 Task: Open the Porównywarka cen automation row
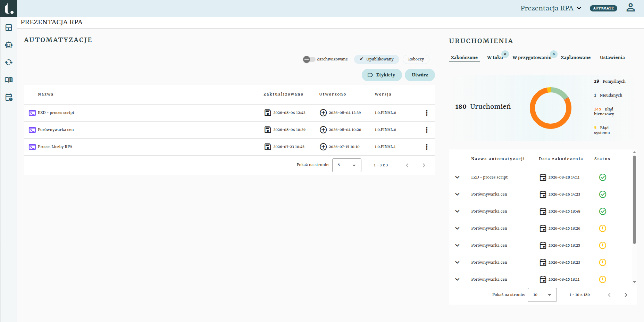click(229, 130)
